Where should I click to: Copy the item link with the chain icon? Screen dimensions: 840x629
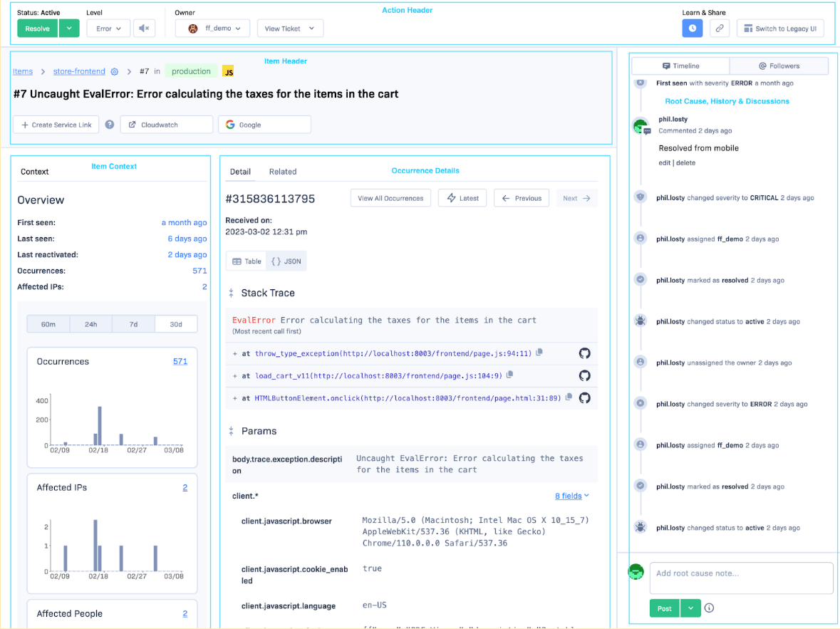coord(720,28)
